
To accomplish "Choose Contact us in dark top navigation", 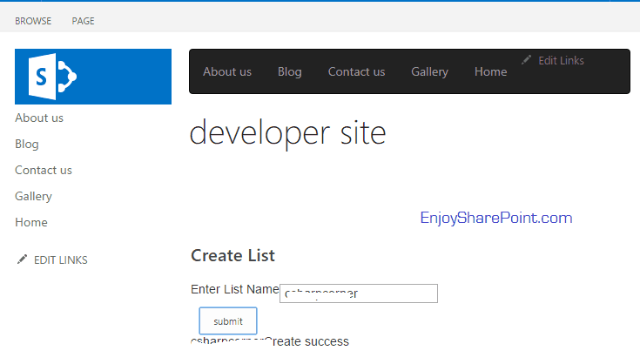I will [x=356, y=72].
